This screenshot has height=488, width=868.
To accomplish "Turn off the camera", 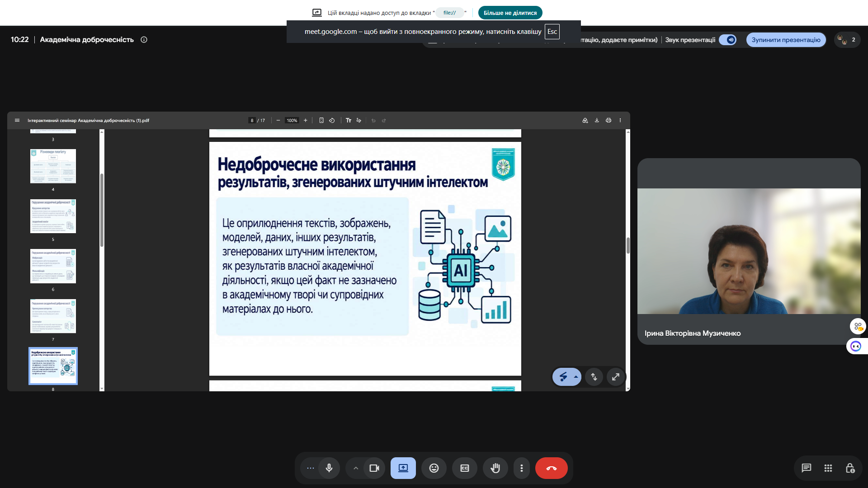I will [374, 468].
